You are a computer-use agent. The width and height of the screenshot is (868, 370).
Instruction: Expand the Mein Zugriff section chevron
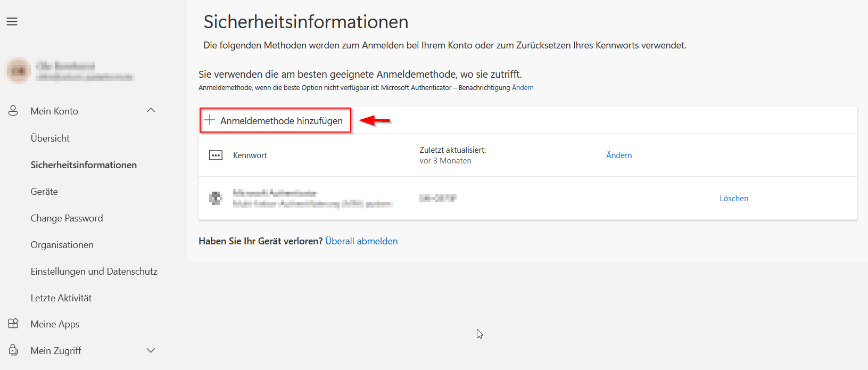coord(151,350)
